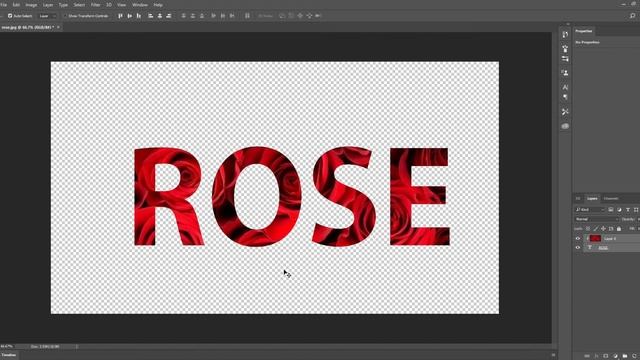The height and width of the screenshot is (360, 640).
Task: Switch to the Layers tab
Action: [x=592, y=199]
